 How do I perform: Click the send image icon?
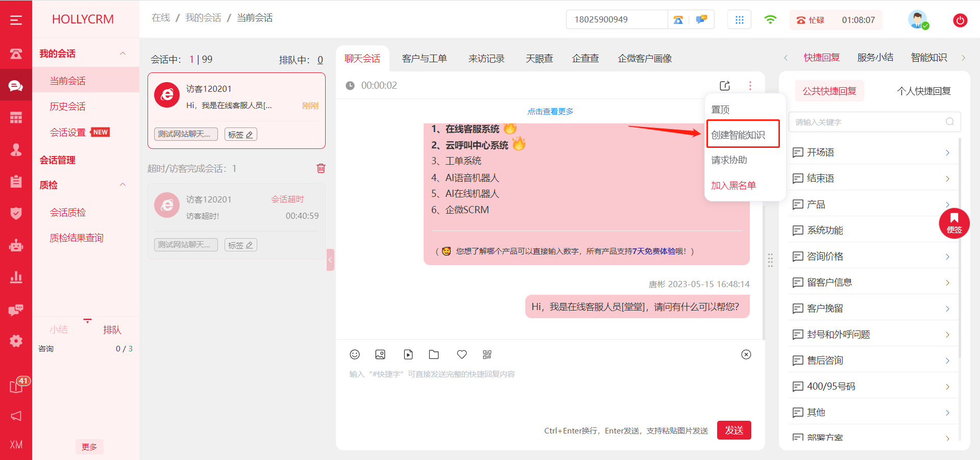point(380,354)
